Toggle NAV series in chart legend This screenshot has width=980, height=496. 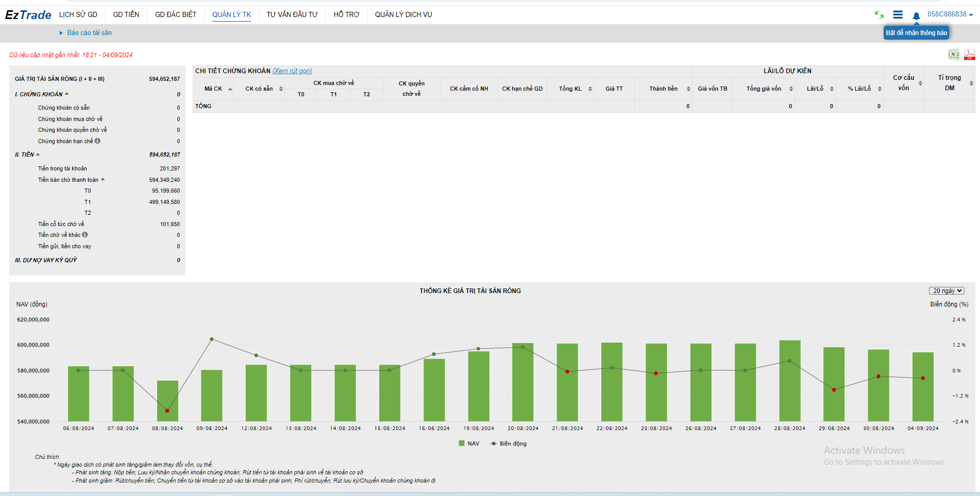469,443
